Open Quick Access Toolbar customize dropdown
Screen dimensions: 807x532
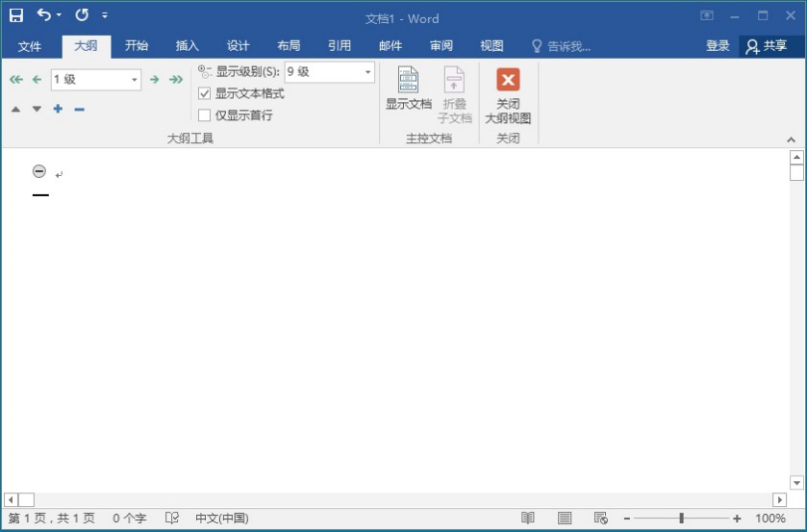[105, 16]
